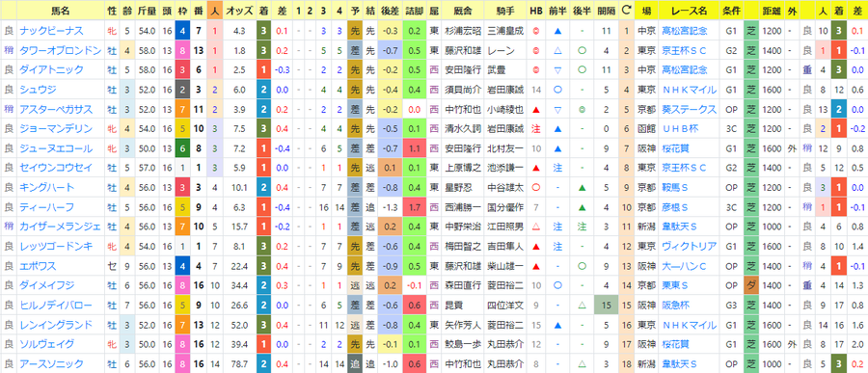
Task: Click the 間隔 column header
Action: [607, 11]
